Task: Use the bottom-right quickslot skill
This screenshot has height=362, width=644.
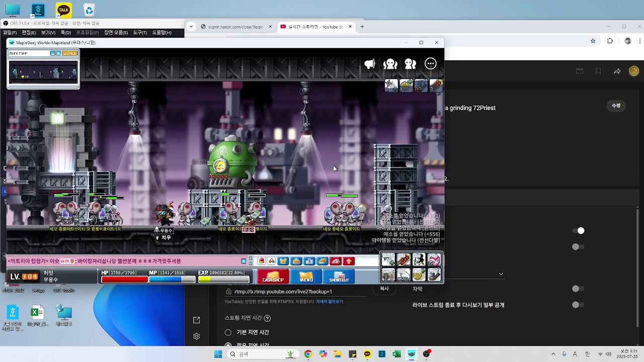Action: tap(434, 275)
